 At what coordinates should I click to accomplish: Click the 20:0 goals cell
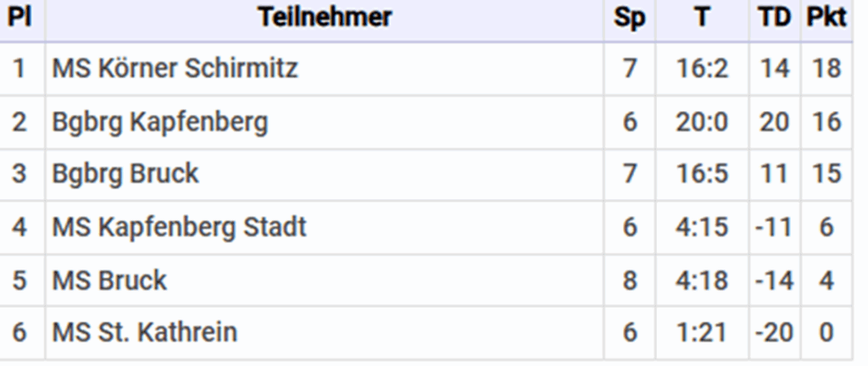pos(702,122)
